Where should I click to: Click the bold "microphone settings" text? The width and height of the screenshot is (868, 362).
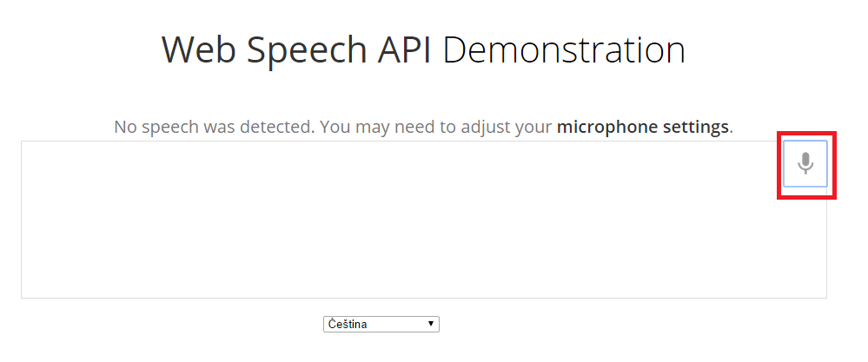[642, 128]
